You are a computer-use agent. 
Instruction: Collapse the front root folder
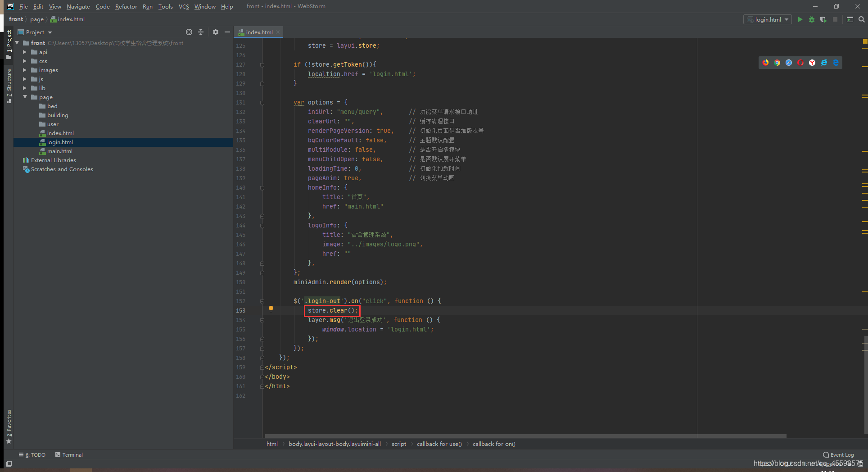point(17,43)
